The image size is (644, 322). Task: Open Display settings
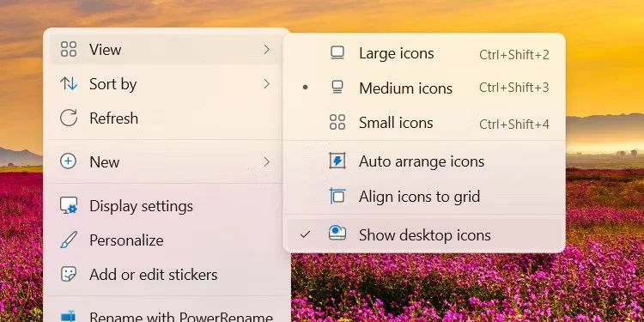coord(167,206)
